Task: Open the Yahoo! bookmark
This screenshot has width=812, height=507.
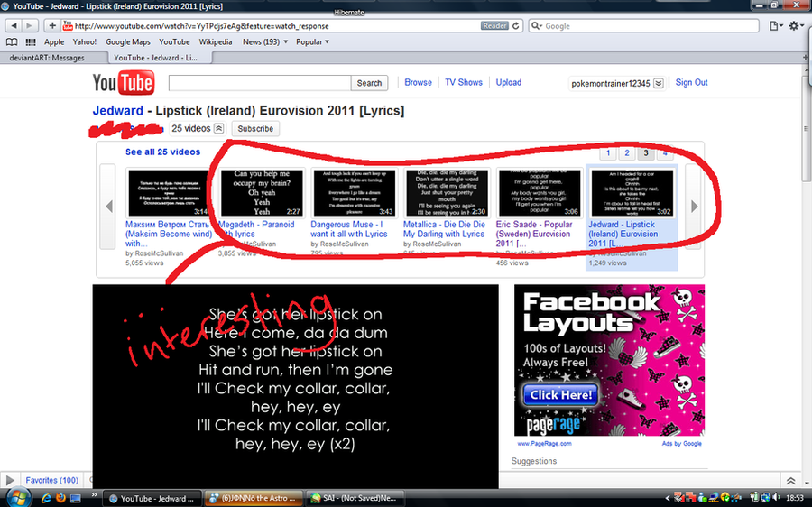Action: [85, 41]
